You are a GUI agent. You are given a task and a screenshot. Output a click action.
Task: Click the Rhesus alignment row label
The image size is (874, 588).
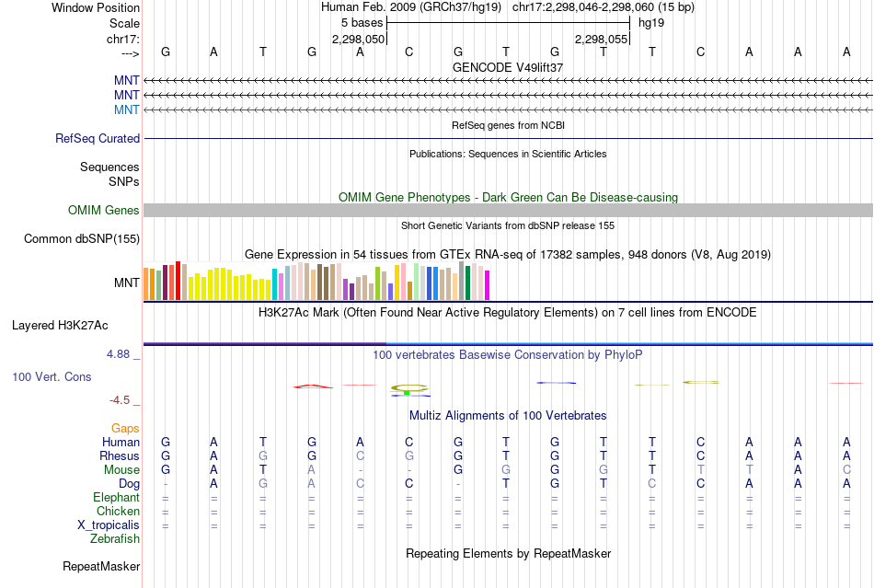(x=120, y=455)
